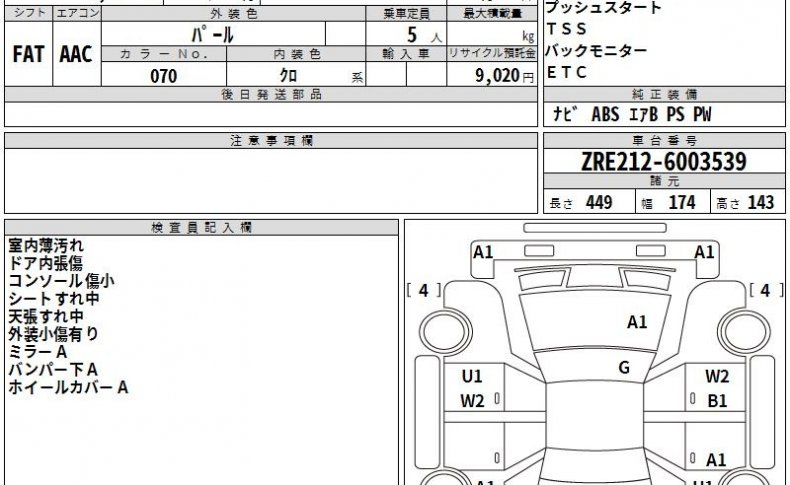Select the width value 174
This screenshot has width=790, height=485.
(x=682, y=202)
